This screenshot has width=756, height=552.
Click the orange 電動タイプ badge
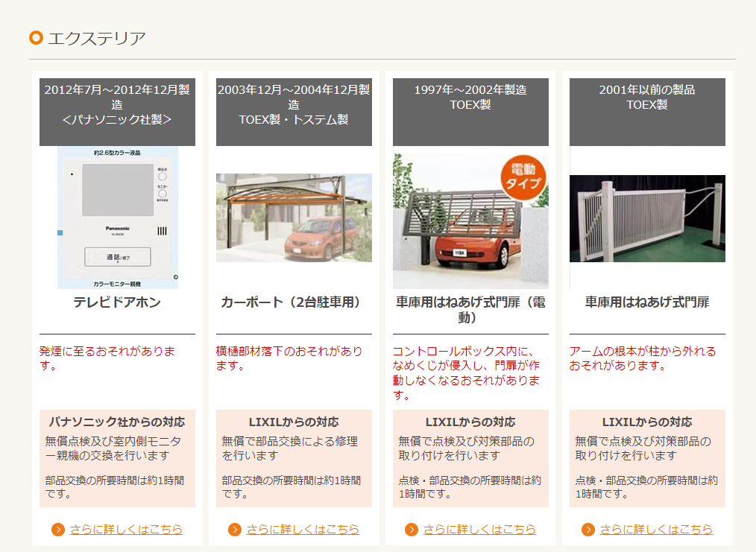tap(523, 177)
